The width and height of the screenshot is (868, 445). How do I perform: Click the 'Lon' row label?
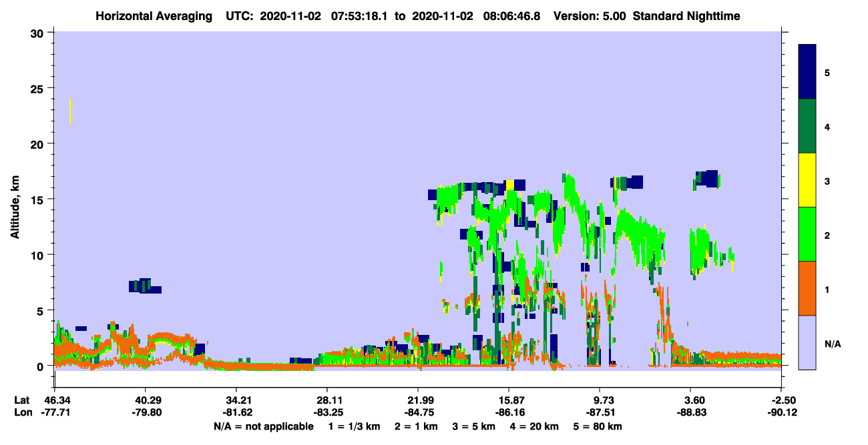(x=23, y=412)
